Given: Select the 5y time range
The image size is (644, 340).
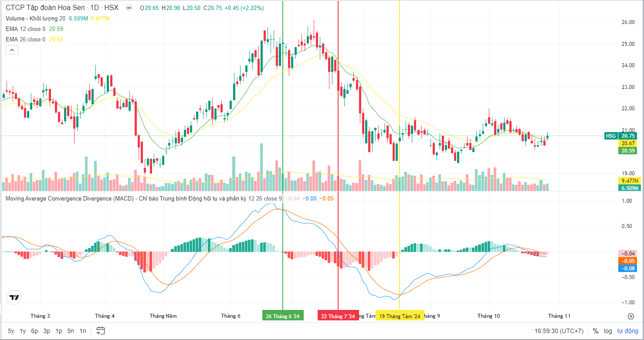Looking at the screenshot, I should (x=11, y=331).
